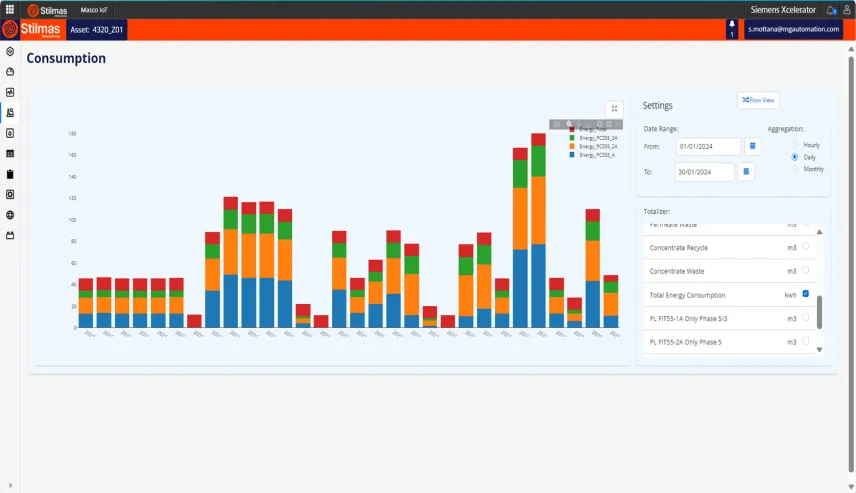Screen dimensions: 856x493
Task: Open the Masco IoT tab
Action: pos(94,10)
